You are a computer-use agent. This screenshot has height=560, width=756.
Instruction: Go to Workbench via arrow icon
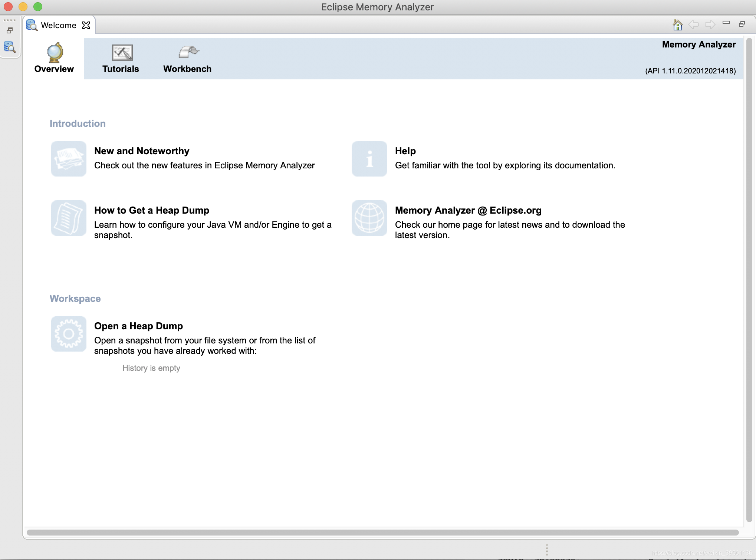tap(188, 52)
